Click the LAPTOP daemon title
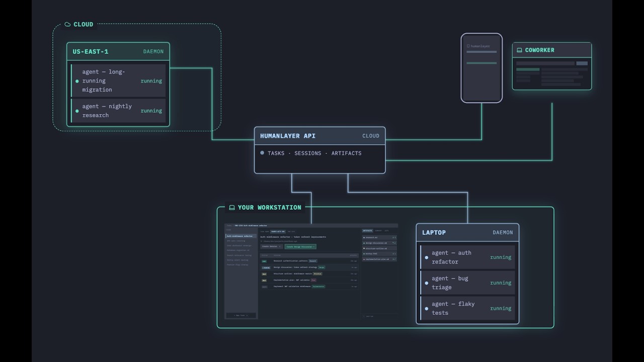 (x=434, y=232)
